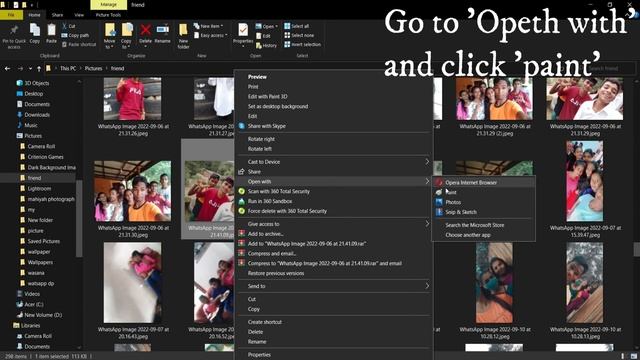Viewport: 640px width, 360px height.
Task: Select the Saved Pictures folder
Action: tap(44, 241)
